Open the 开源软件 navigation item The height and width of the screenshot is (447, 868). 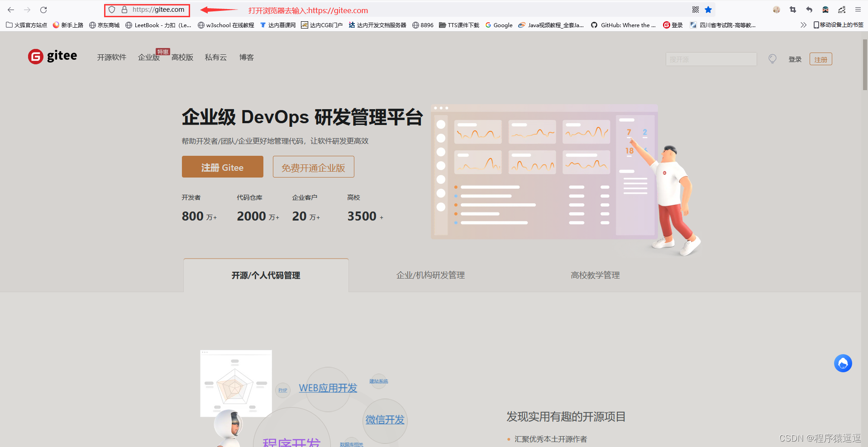coord(111,57)
